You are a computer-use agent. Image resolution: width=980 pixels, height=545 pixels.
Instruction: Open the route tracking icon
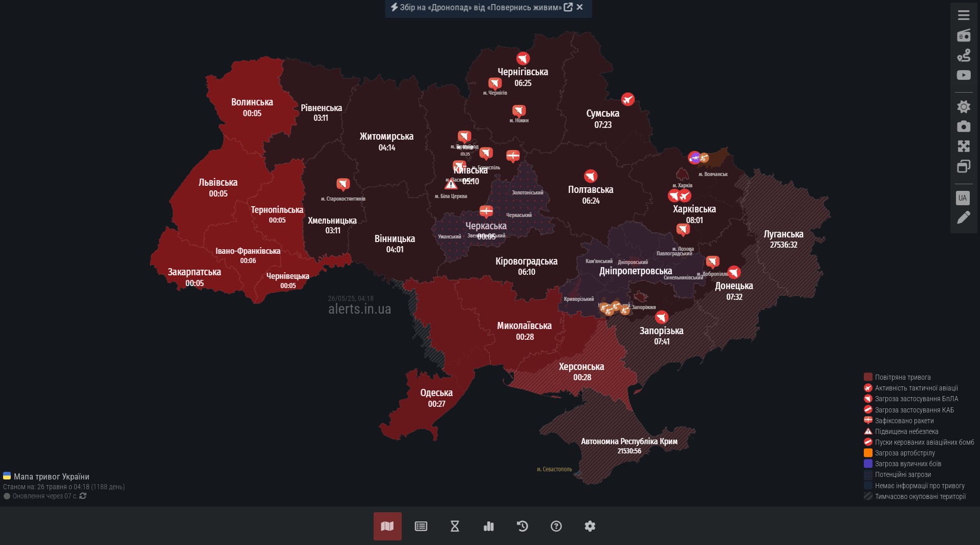point(964,55)
